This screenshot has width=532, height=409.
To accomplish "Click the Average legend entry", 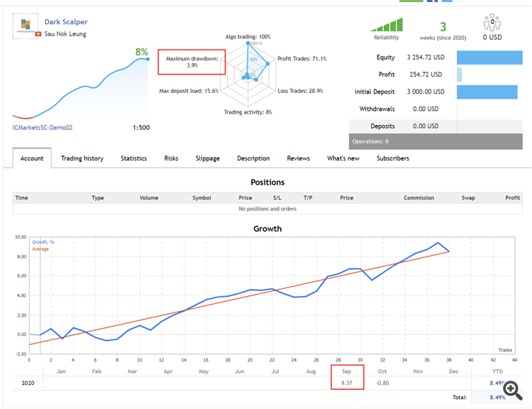I will [x=40, y=249].
